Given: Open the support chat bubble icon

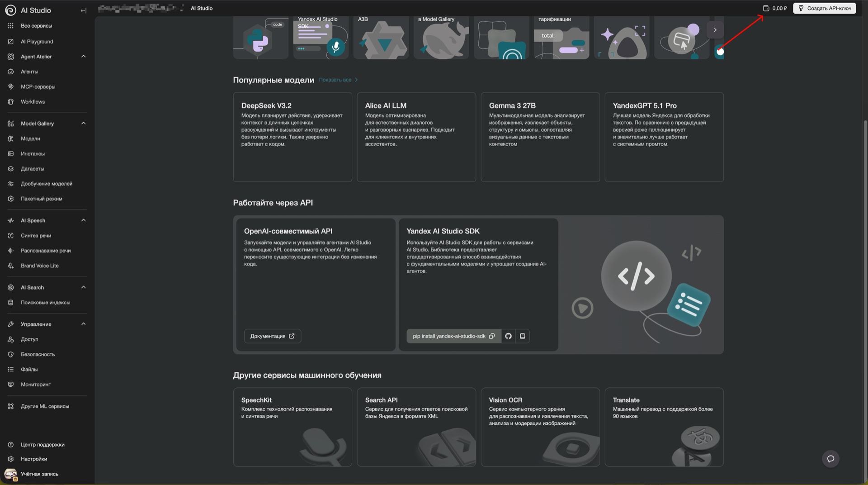Looking at the screenshot, I should click(830, 459).
